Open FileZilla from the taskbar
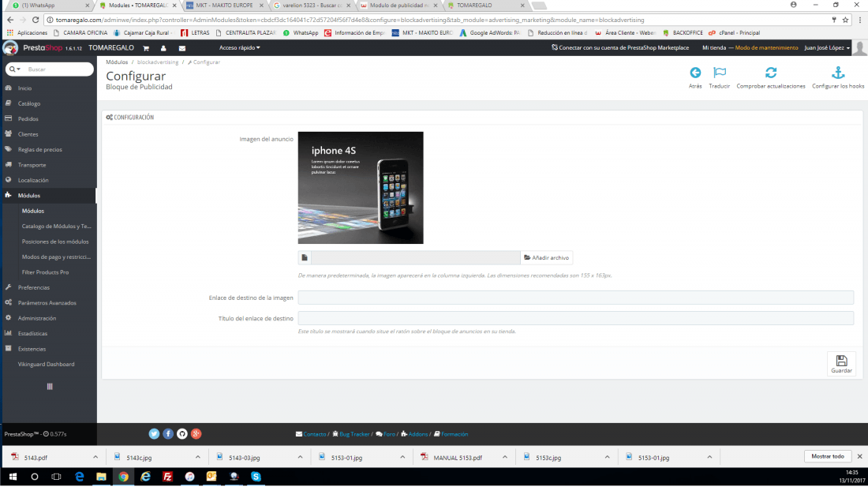Viewport: 868px width, 487px height. (x=167, y=477)
